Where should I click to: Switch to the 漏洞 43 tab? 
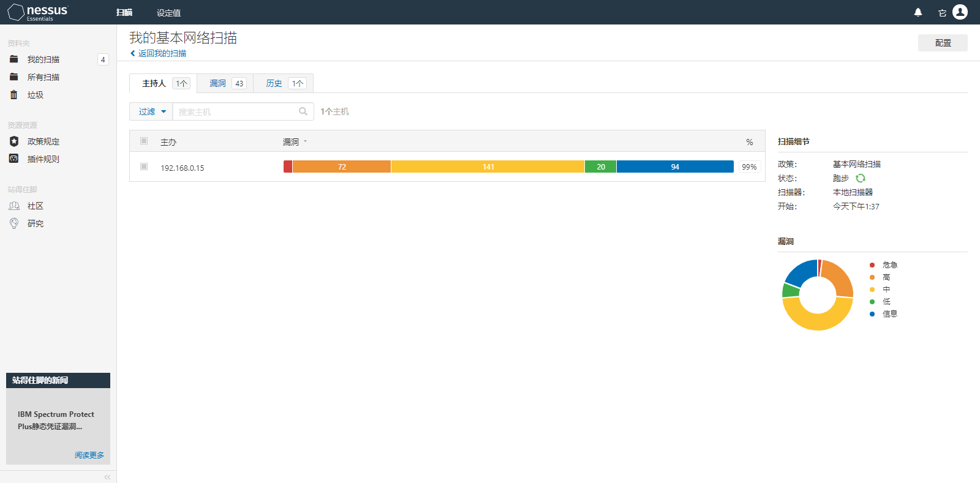[x=225, y=83]
